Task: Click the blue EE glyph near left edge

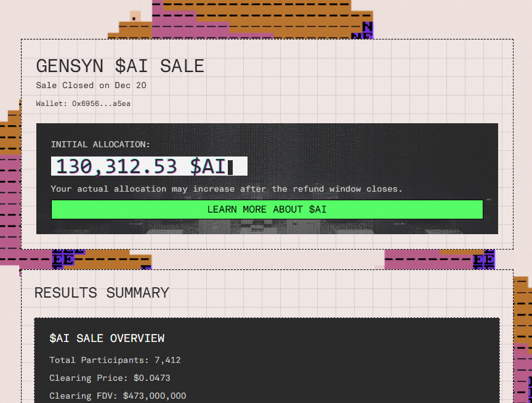Action: pos(64,259)
